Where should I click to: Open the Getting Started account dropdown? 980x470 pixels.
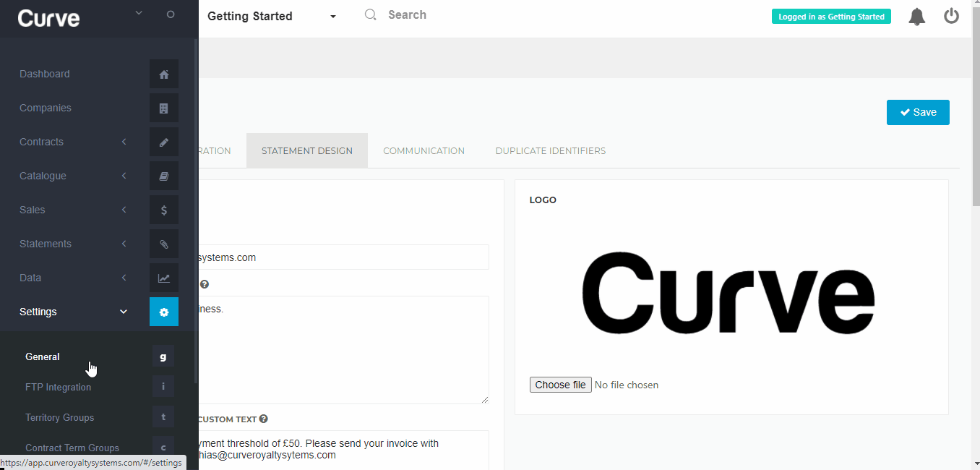click(x=272, y=16)
